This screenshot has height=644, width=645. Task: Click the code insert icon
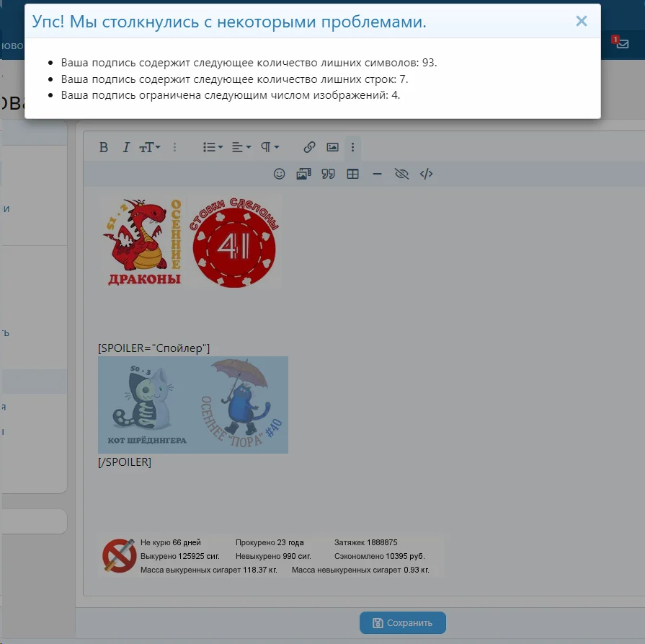pos(426,174)
